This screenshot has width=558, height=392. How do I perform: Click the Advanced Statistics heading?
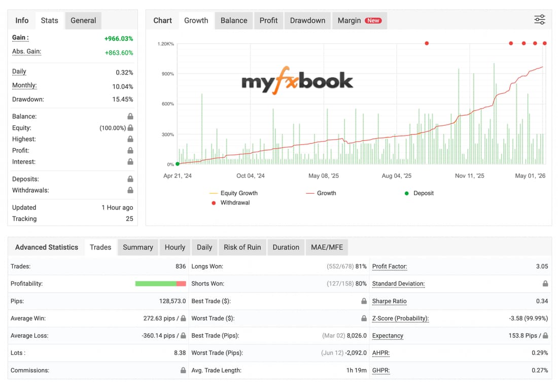(x=47, y=247)
